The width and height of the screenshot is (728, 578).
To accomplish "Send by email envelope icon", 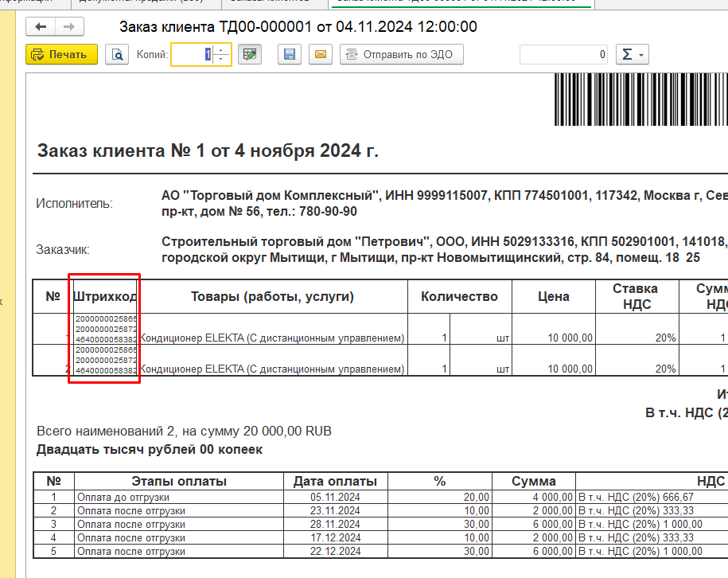I will pos(321,54).
